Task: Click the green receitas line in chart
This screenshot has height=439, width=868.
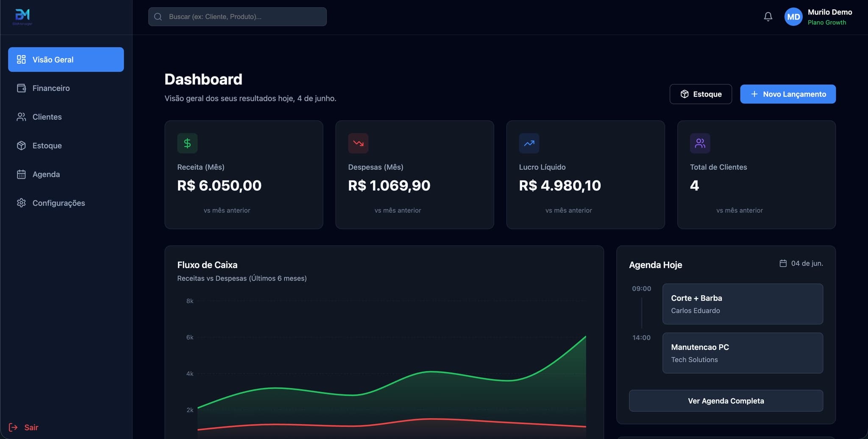Action: tap(430, 372)
